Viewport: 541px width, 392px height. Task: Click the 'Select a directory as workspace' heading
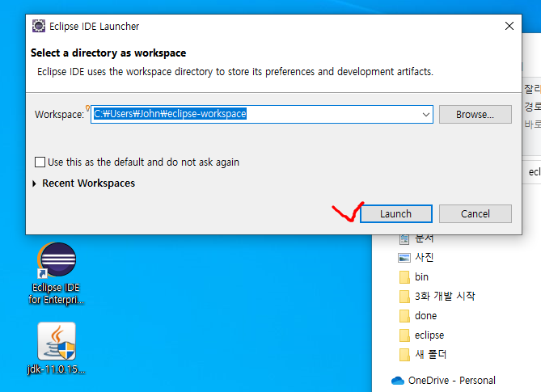point(108,53)
